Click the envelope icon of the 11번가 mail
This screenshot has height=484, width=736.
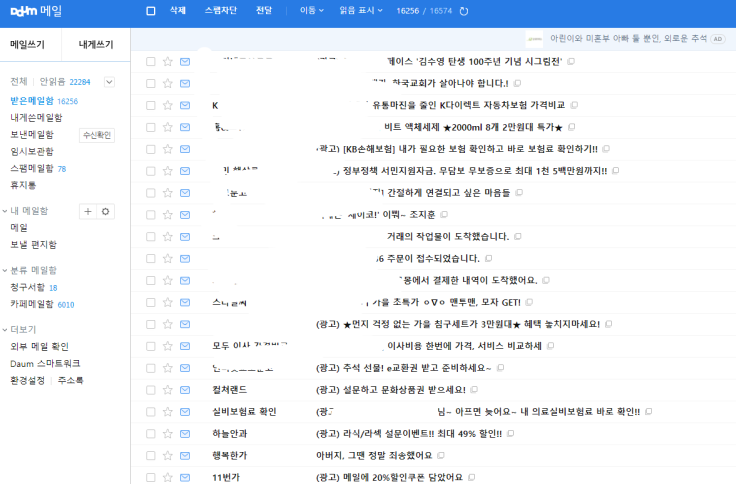(x=185, y=477)
